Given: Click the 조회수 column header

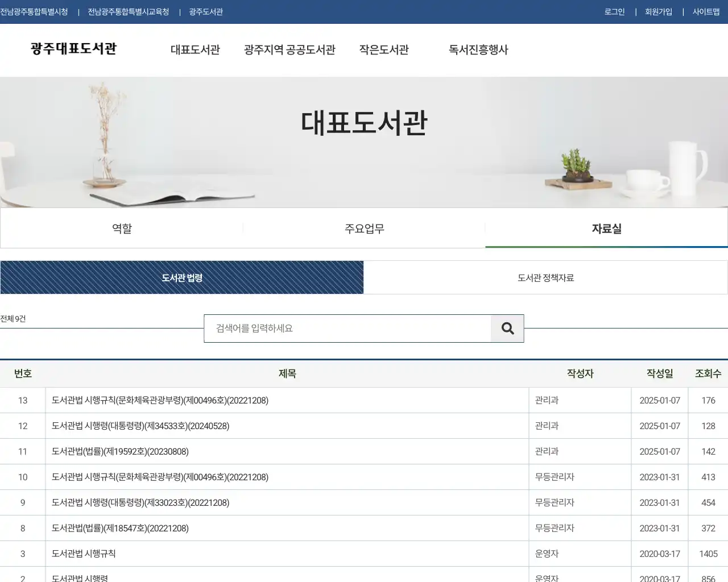Looking at the screenshot, I should pos(708,373).
